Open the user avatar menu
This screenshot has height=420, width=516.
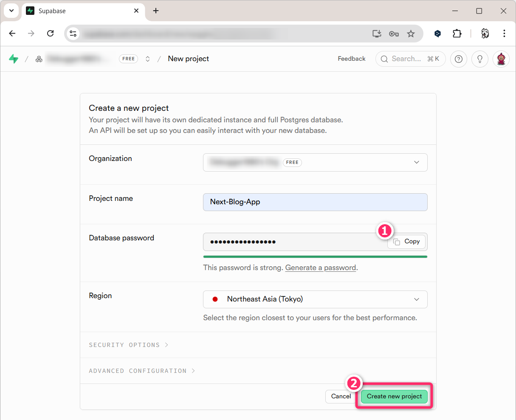click(x=501, y=59)
